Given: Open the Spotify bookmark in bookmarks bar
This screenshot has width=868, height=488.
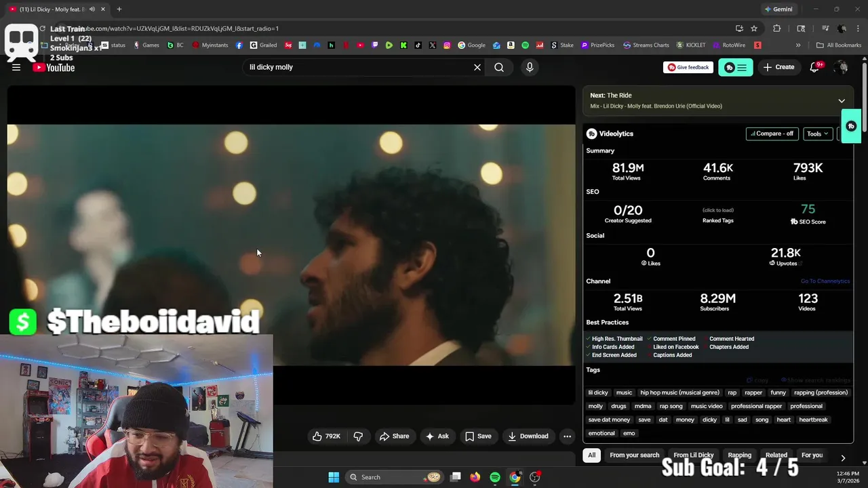Looking at the screenshot, I should click(x=525, y=45).
